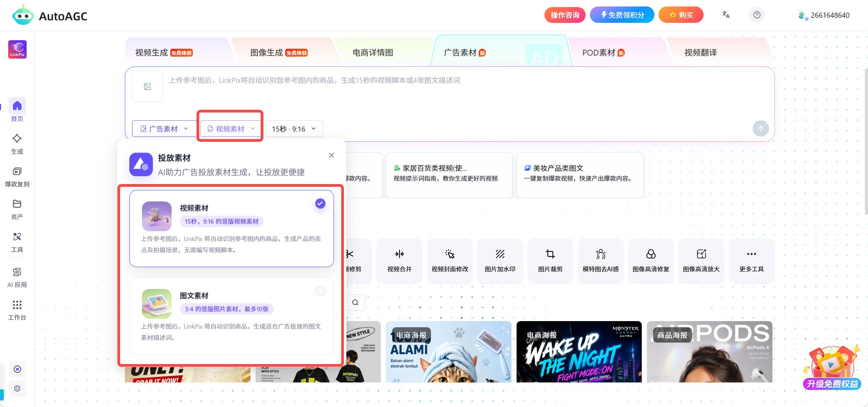Viewport: 868px width, 407px height.
Task: Open 爆款复刻 in the sidebar
Action: [17, 177]
